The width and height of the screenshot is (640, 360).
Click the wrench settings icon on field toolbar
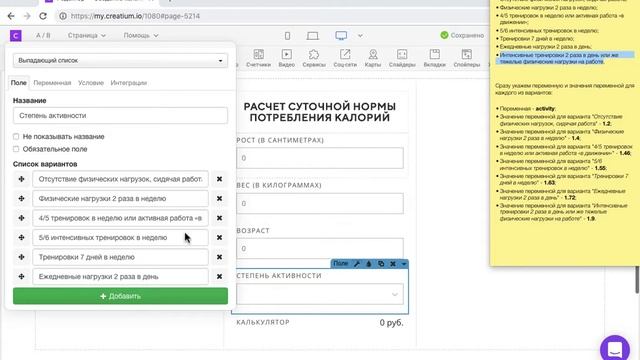click(357, 264)
